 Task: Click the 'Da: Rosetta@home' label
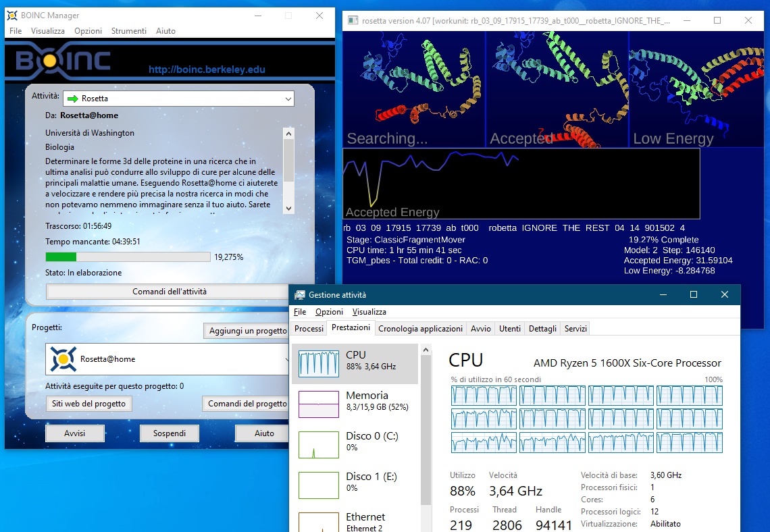click(82, 115)
